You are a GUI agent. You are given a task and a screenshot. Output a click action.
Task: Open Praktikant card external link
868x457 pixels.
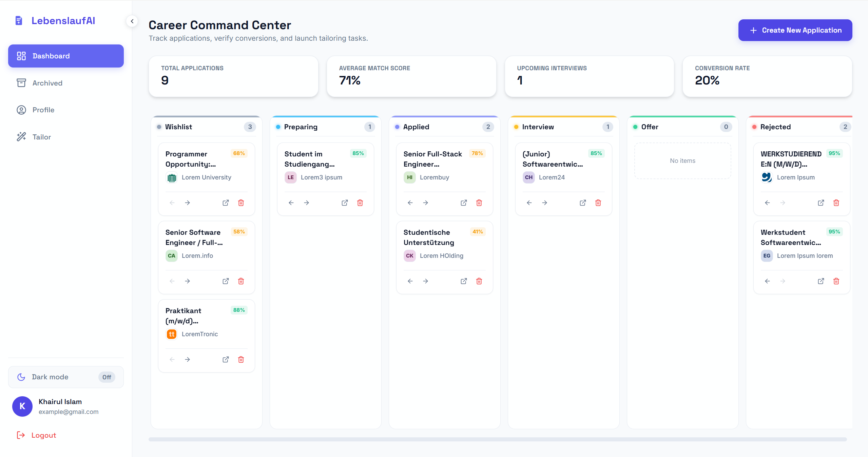226,360
